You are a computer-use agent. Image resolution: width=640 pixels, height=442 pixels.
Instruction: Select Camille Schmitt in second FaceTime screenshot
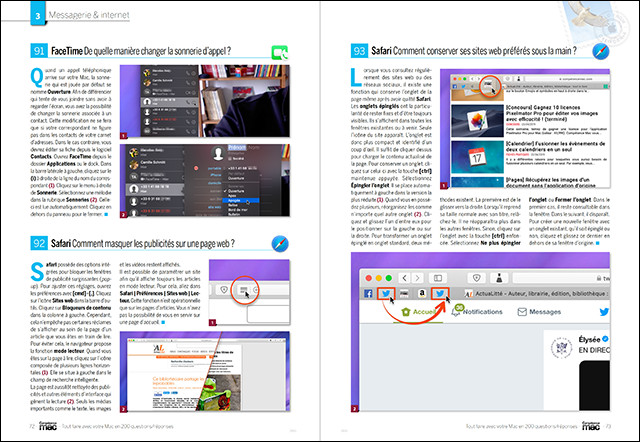pyautogui.click(x=154, y=164)
